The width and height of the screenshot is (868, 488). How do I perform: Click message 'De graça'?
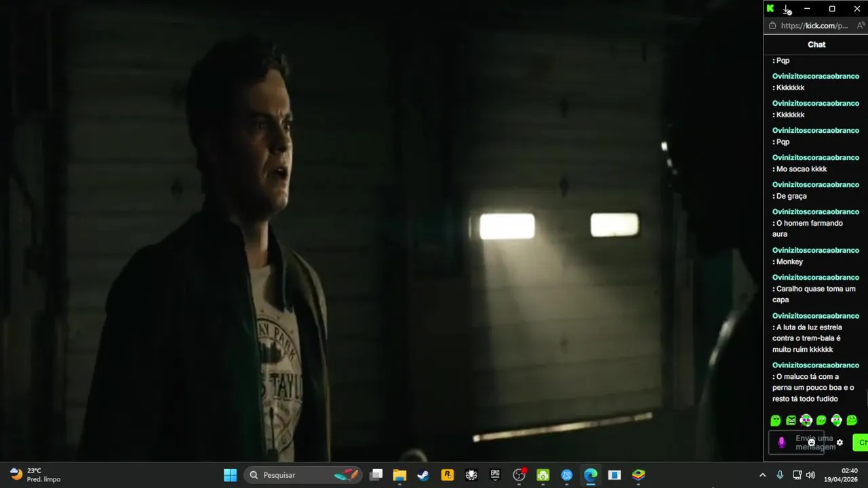(791, 196)
